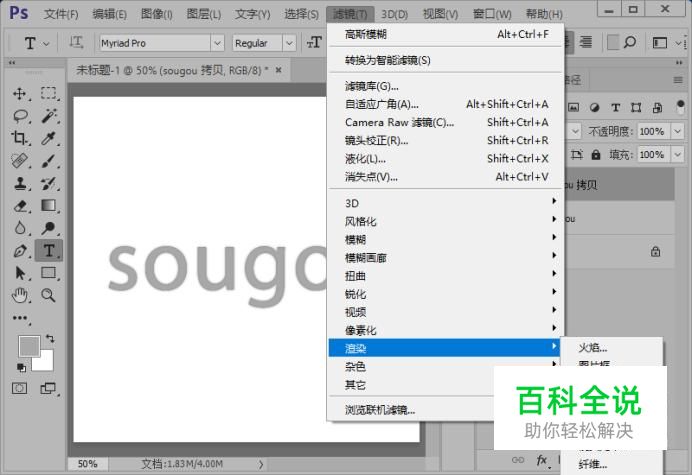The image size is (692, 475).
Task: Select the Eyedropper tool
Action: click(x=49, y=138)
